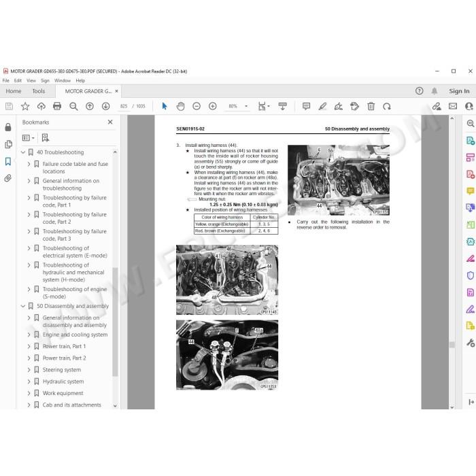The image size is (476, 476).
Task: Open the Steering system bookmark
Action: click(62, 370)
